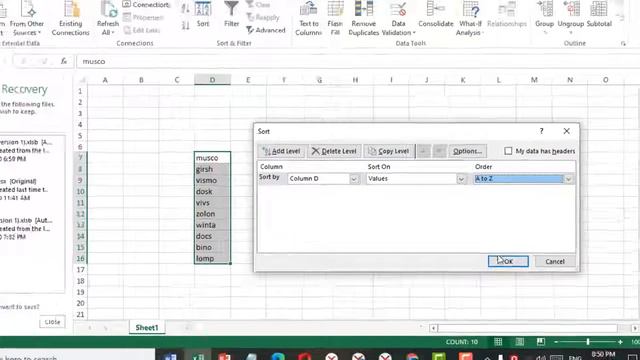Image resolution: width=640 pixels, height=360 pixels.
Task: Toggle My data has headers checkbox
Action: tap(508, 151)
